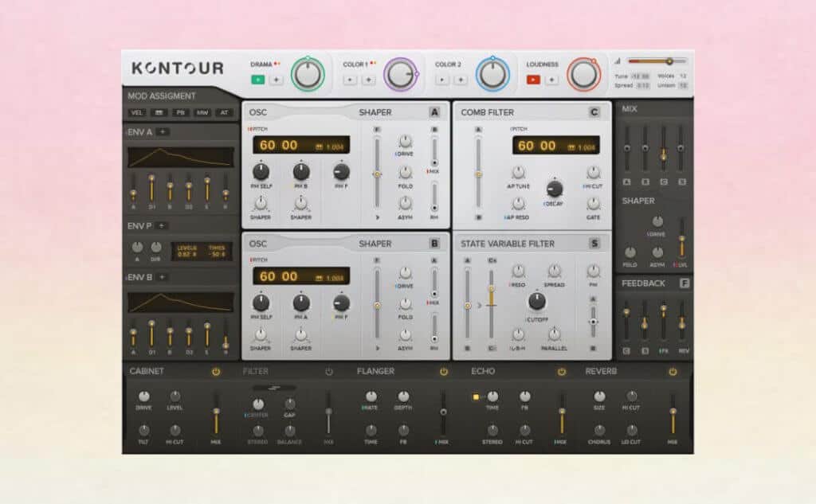Click the PM A knob in OSC B

pyautogui.click(x=300, y=303)
